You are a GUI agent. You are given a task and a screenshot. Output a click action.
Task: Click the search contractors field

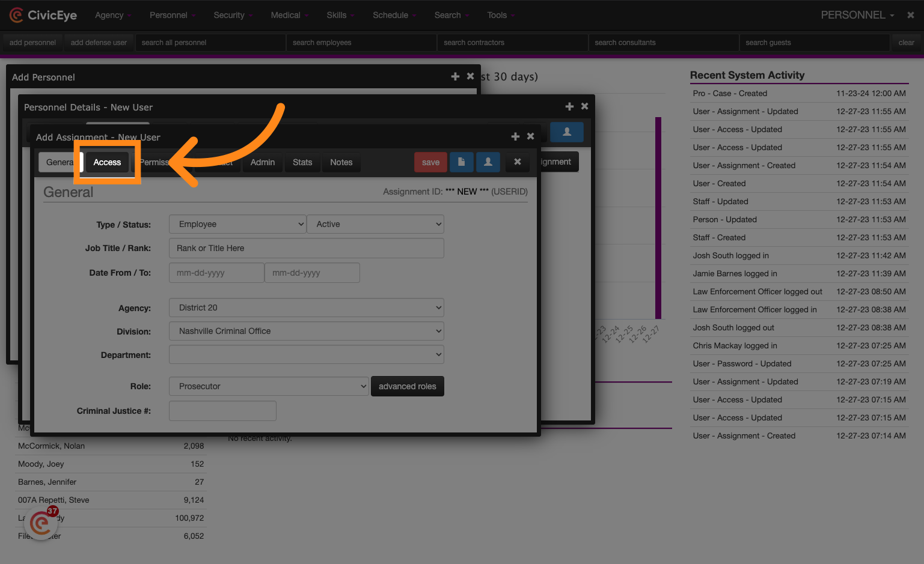(513, 43)
